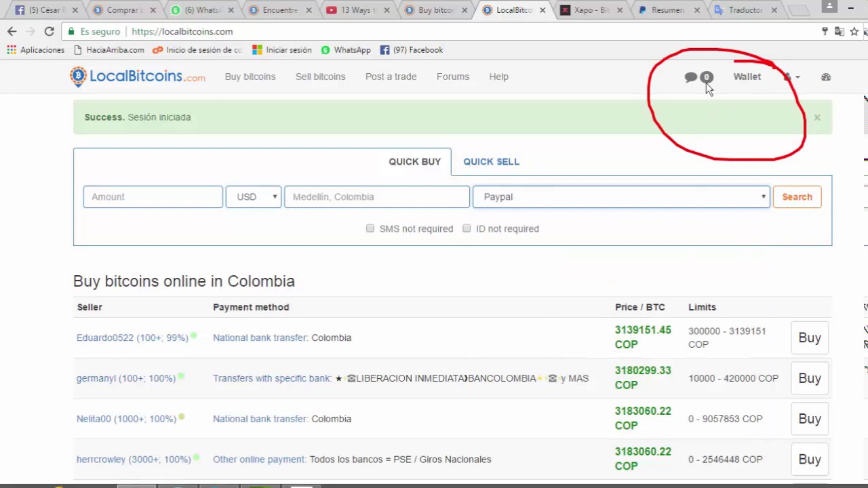Toggle SMS not required checkbox
Viewport: 868px width, 488px height.
370,228
